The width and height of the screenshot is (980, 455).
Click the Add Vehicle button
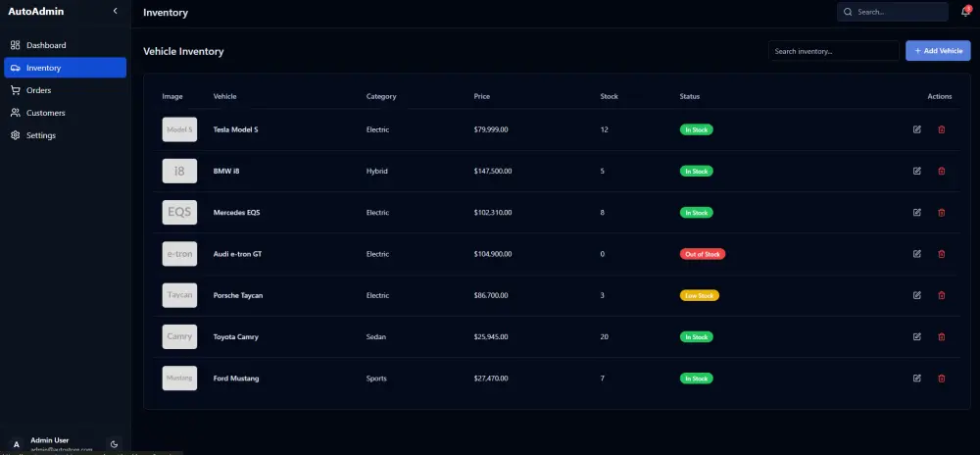click(938, 51)
